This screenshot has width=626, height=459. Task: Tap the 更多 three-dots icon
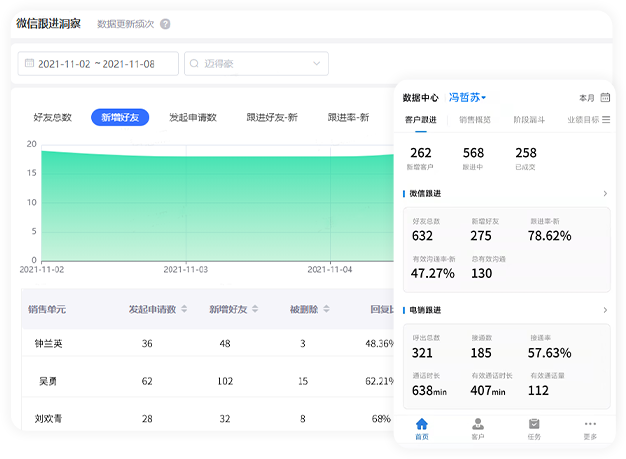pyautogui.click(x=590, y=424)
